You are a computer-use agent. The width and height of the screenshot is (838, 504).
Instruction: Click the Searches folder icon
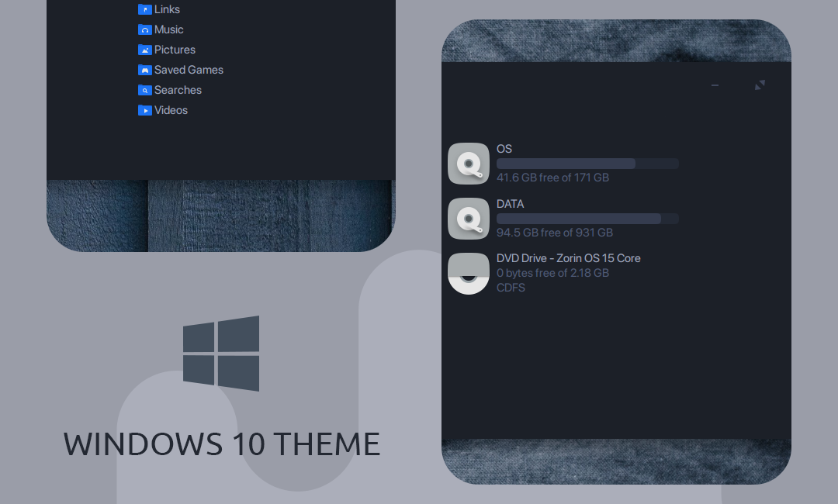point(145,90)
